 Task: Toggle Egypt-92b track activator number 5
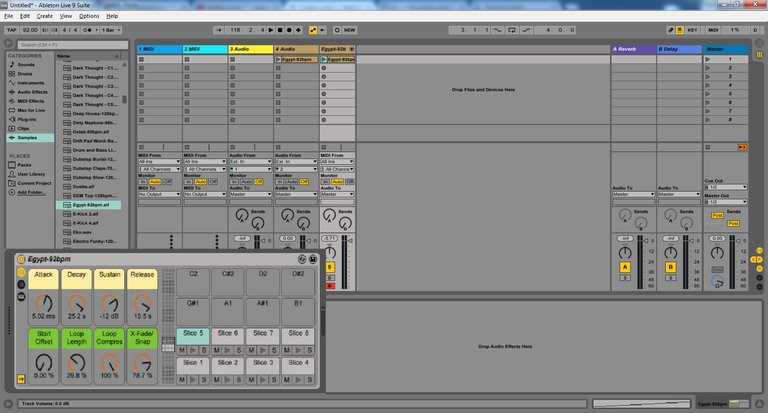[x=330, y=267]
